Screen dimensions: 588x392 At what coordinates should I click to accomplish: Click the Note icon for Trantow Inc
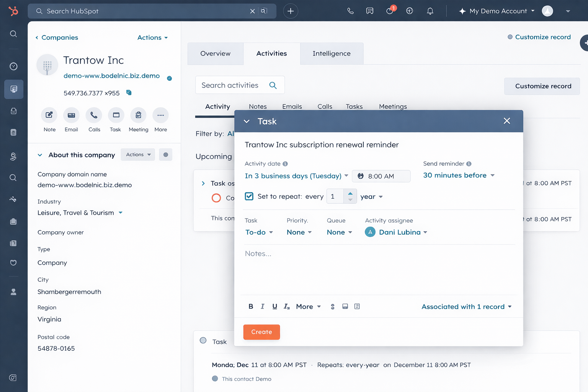tap(49, 115)
